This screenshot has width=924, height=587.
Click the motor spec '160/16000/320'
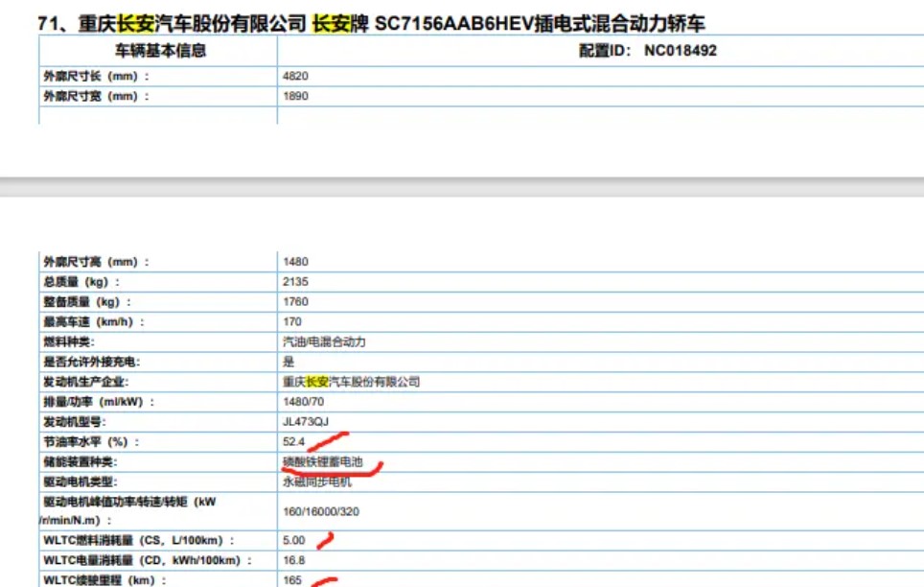tap(320, 511)
